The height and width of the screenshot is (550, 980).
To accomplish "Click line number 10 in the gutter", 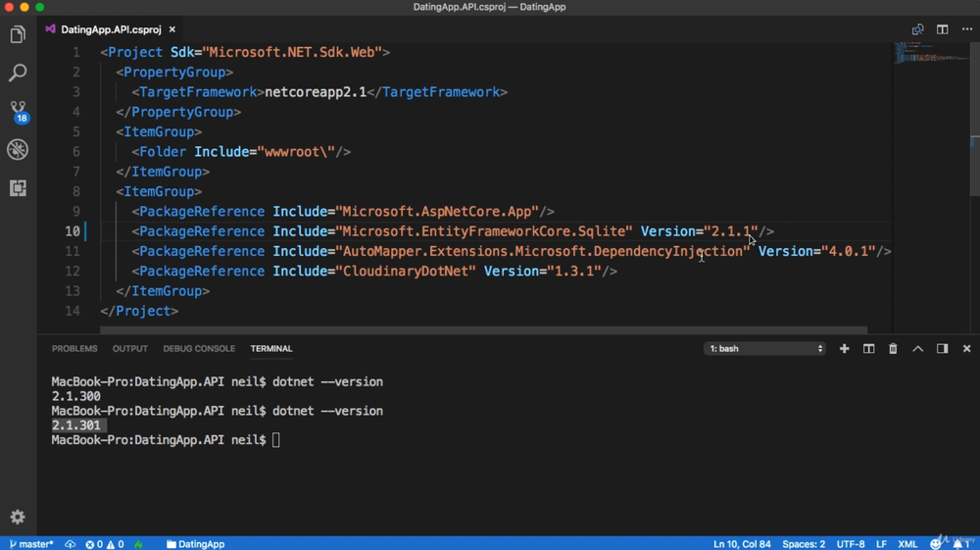I will coord(73,231).
